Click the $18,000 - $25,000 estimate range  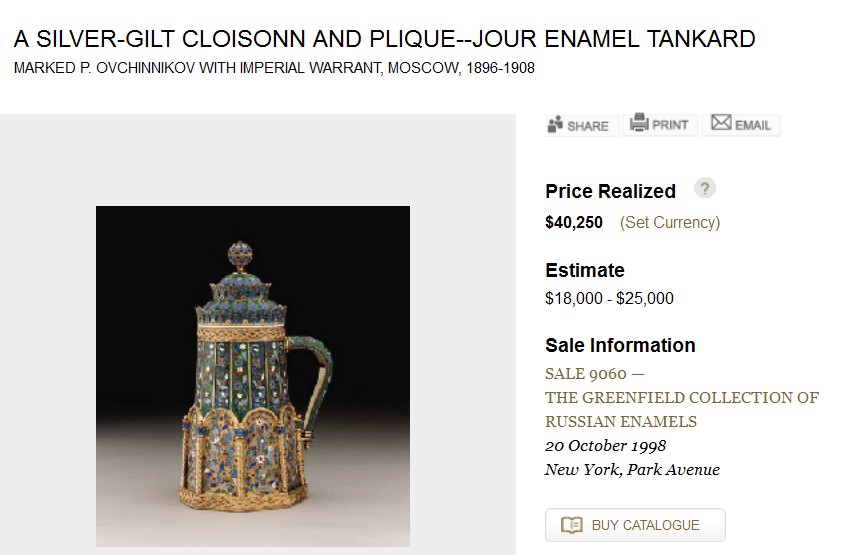click(x=609, y=298)
